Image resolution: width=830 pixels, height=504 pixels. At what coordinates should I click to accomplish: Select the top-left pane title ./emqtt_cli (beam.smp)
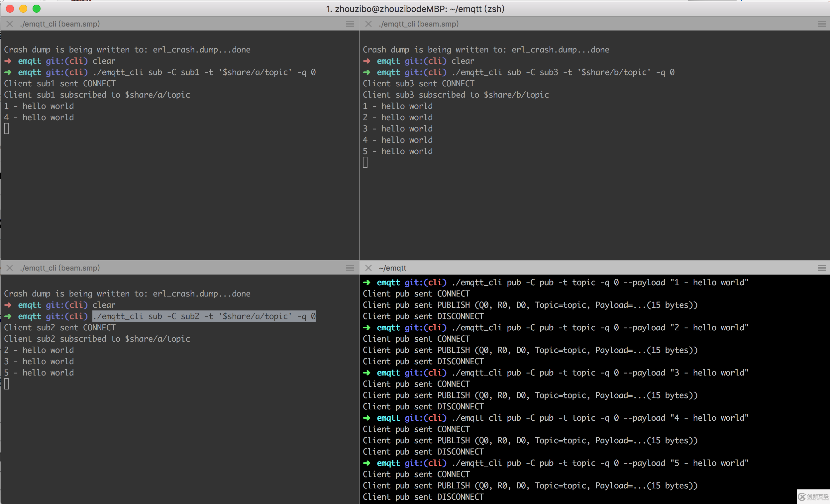pyautogui.click(x=60, y=24)
